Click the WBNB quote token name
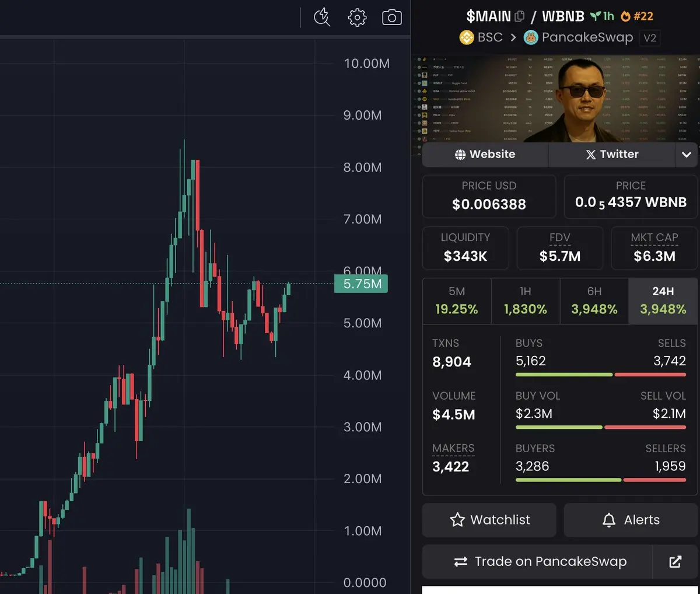The image size is (700, 594). tap(563, 16)
